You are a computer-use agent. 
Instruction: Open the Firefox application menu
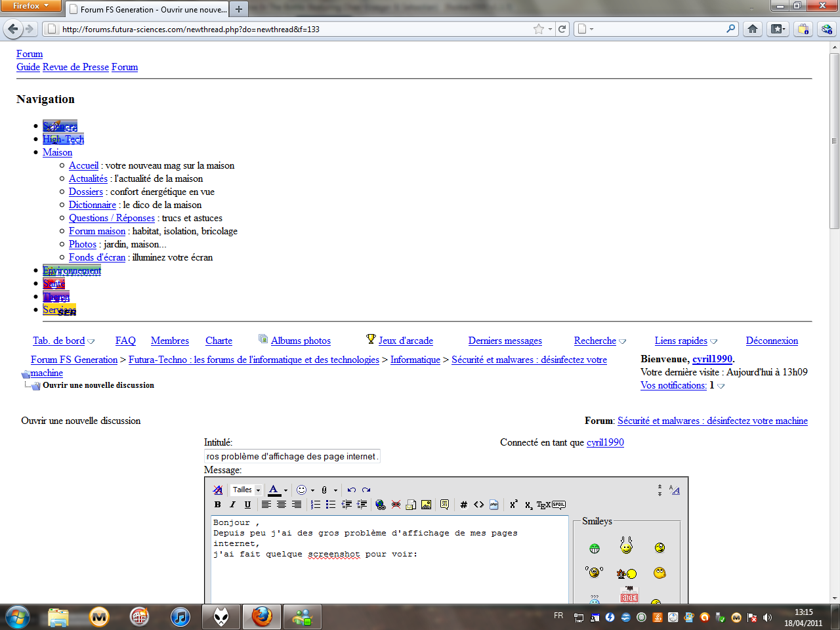click(x=31, y=6)
